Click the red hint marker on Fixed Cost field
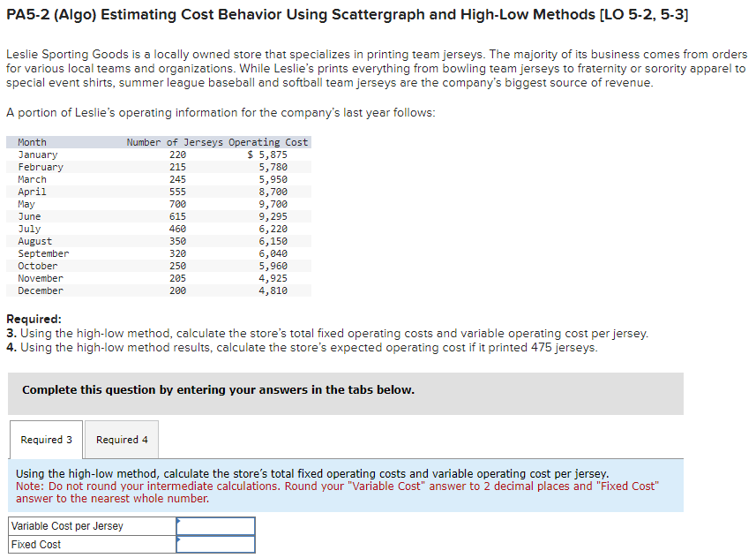 (177, 538)
